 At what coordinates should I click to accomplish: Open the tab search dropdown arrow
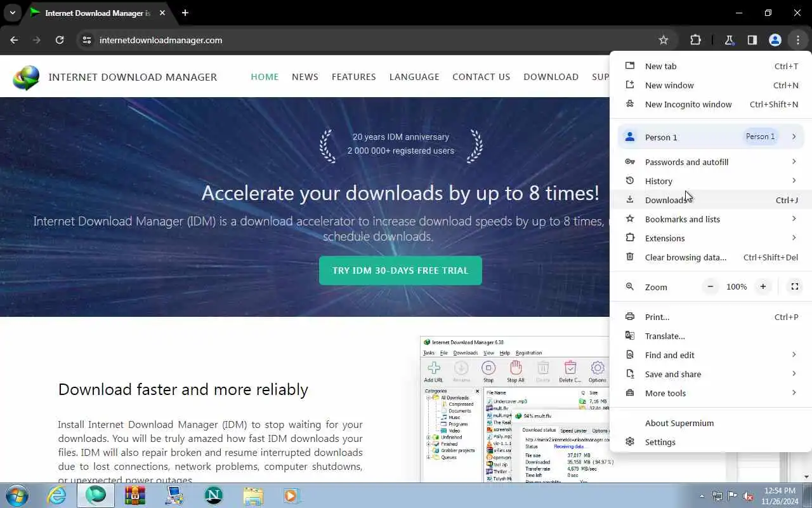click(x=12, y=13)
